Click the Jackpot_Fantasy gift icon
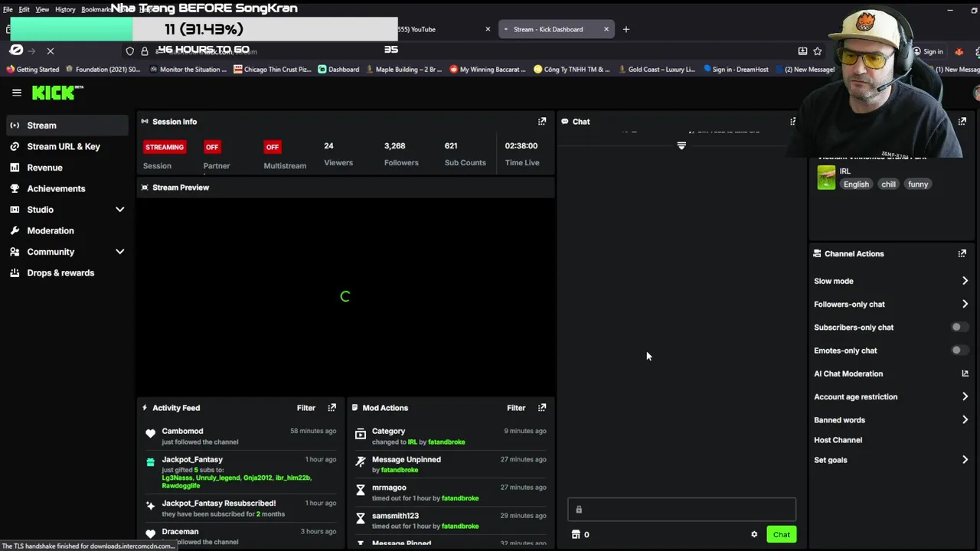 coord(151,461)
